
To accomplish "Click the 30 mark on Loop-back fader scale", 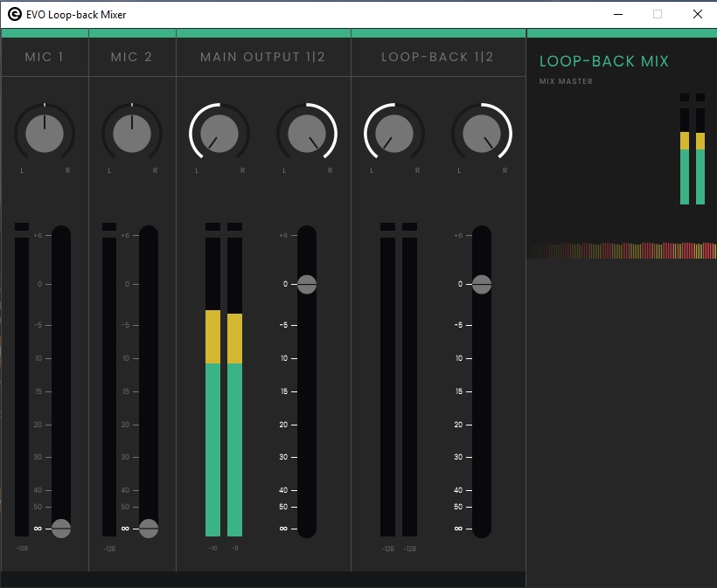I will (458, 457).
